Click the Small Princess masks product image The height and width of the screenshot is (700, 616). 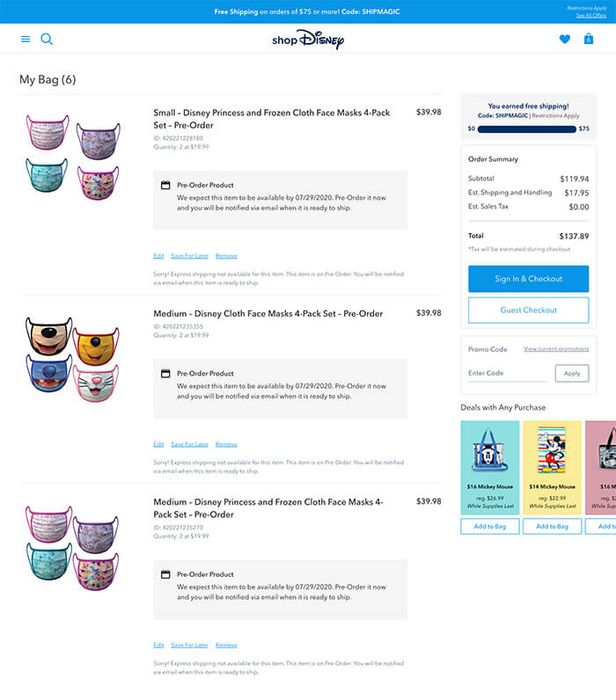(x=73, y=158)
